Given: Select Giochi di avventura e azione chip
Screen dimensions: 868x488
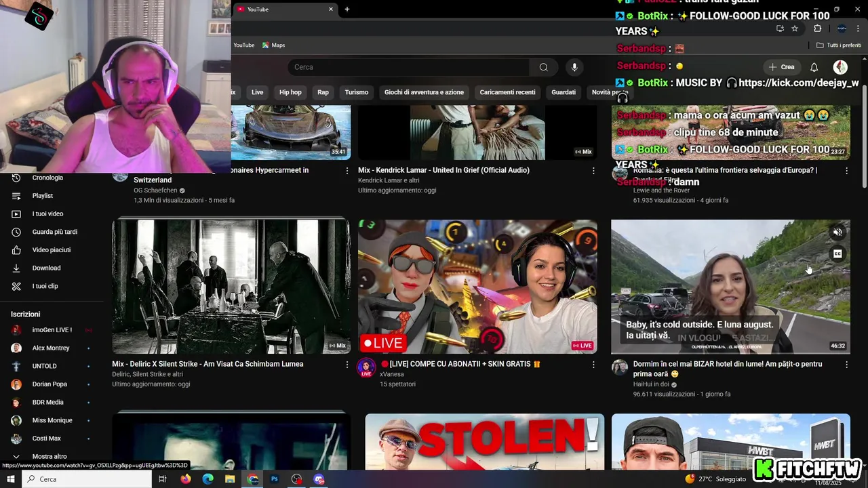Looking at the screenshot, I should (x=424, y=92).
